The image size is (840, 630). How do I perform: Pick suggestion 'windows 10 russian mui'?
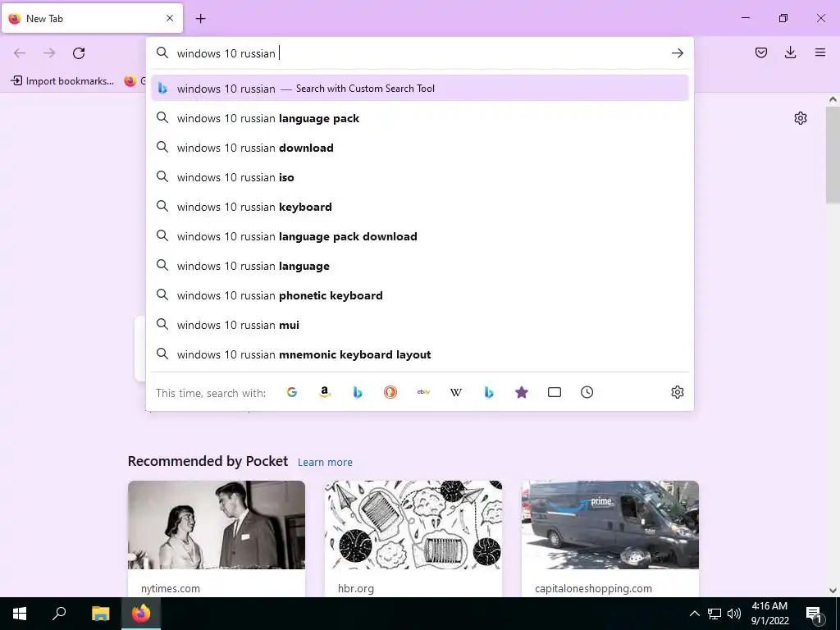[x=419, y=325]
